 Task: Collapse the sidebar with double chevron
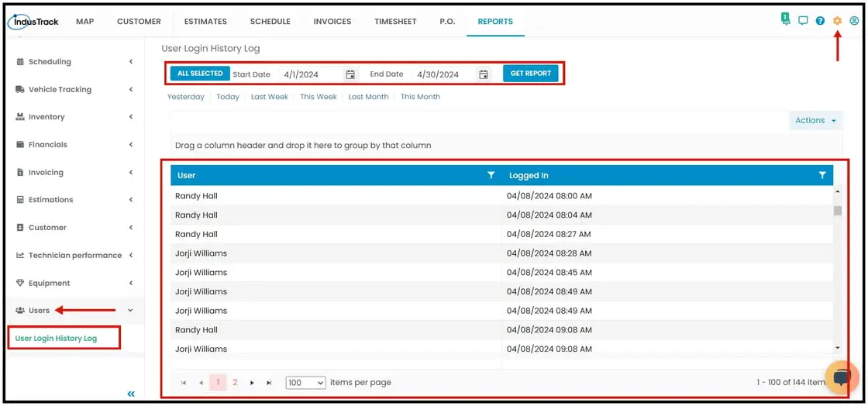point(131,394)
